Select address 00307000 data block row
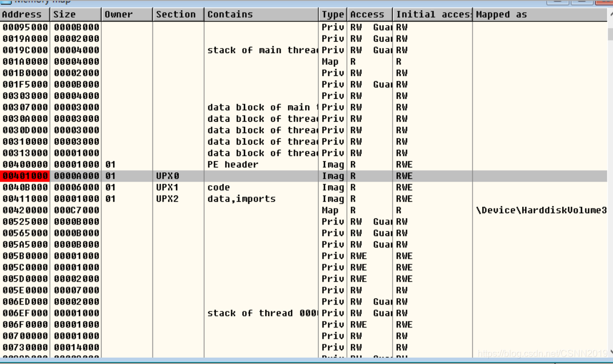This screenshot has height=364, width=613. click(x=304, y=107)
